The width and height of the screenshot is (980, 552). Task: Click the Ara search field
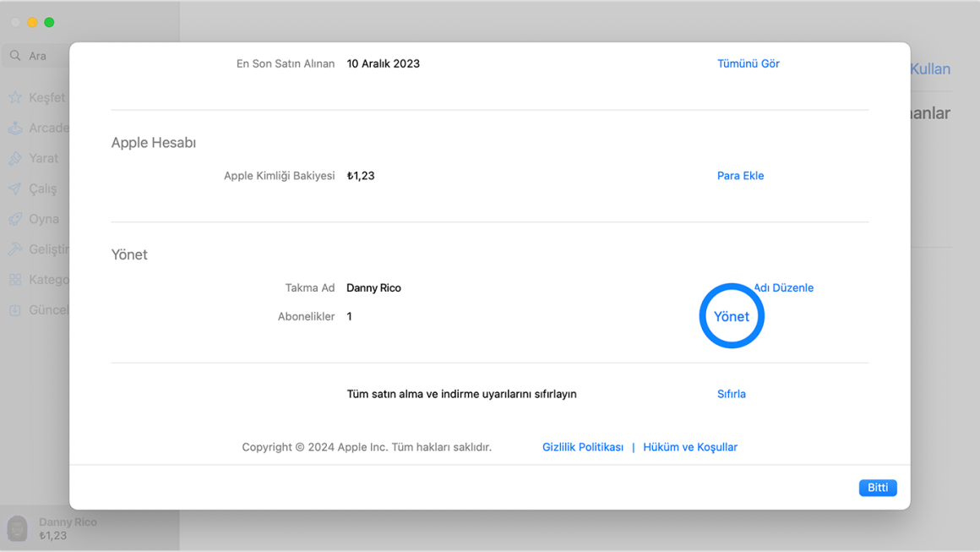pos(36,56)
